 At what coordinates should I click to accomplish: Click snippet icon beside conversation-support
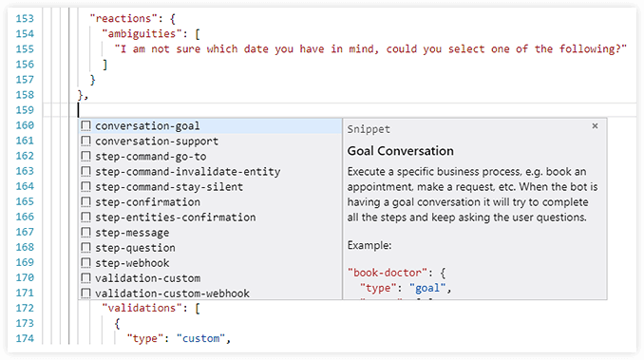[x=85, y=141]
